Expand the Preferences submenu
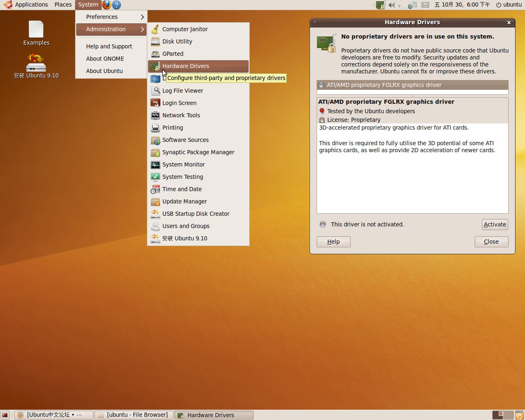Screen dimensions: 525x420 [111, 17]
